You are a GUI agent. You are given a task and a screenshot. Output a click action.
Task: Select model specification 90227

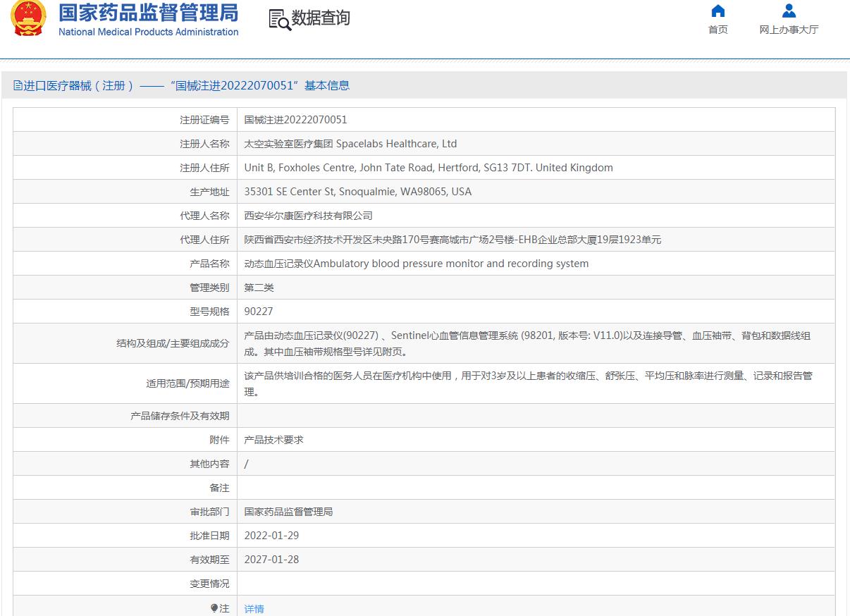click(259, 312)
